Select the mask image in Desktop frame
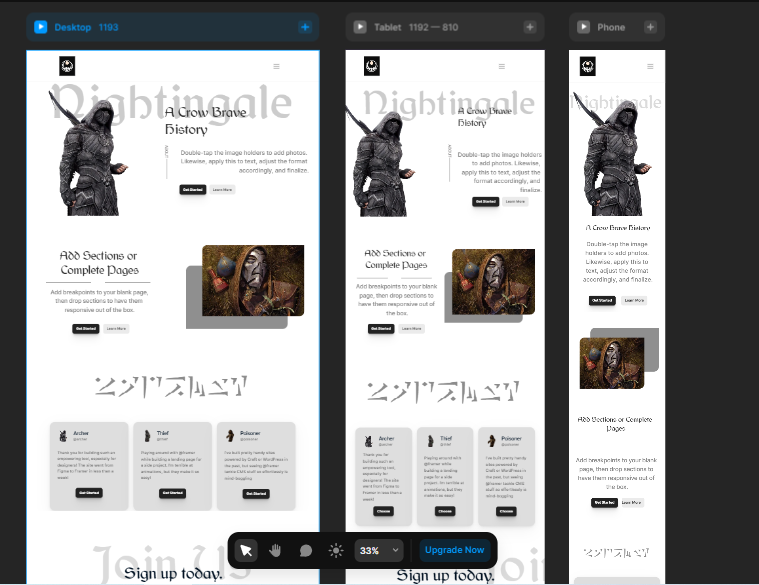Image resolution: width=759 pixels, height=585 pixels. [x=253, y=281]
